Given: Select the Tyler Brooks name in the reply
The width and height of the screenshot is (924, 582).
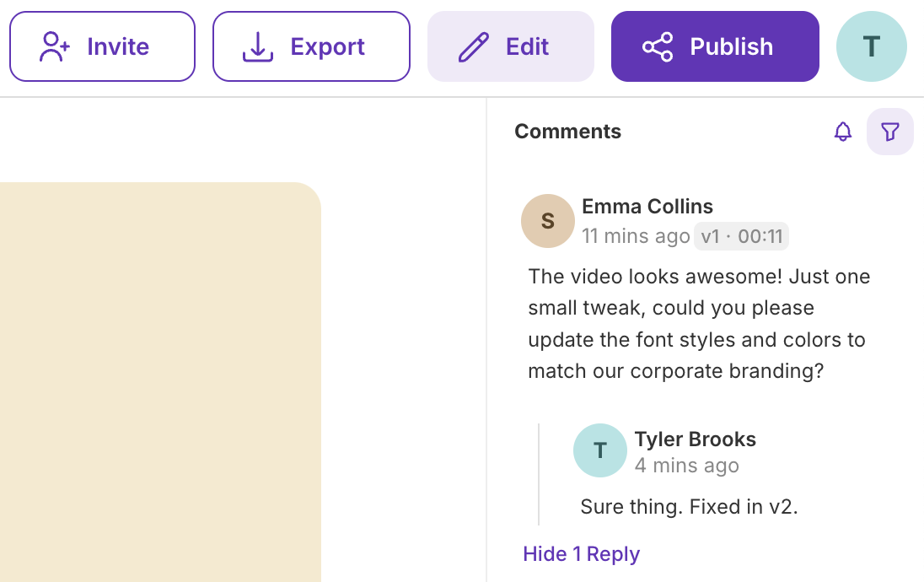Looking at the screenshot, I should 695,439.
